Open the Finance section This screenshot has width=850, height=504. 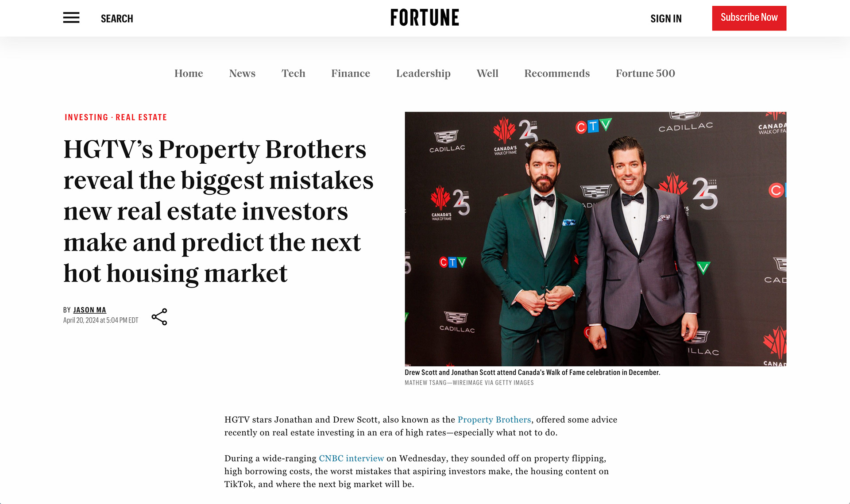351,73
